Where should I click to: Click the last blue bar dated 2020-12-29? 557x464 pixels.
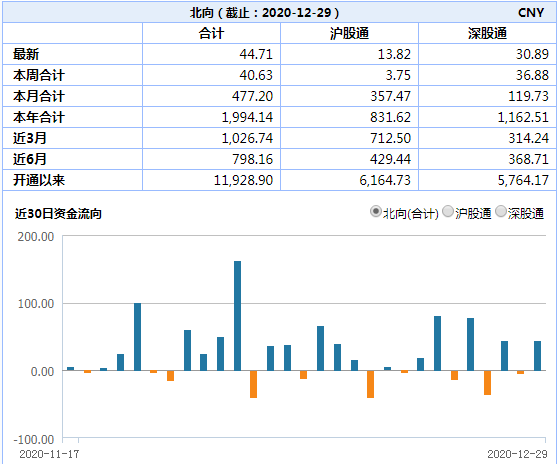537,356
